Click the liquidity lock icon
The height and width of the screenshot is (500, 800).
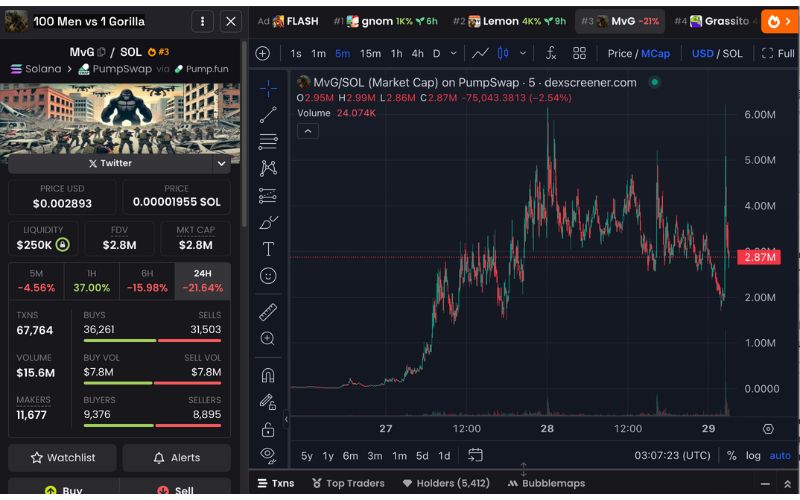click(63, 245)
